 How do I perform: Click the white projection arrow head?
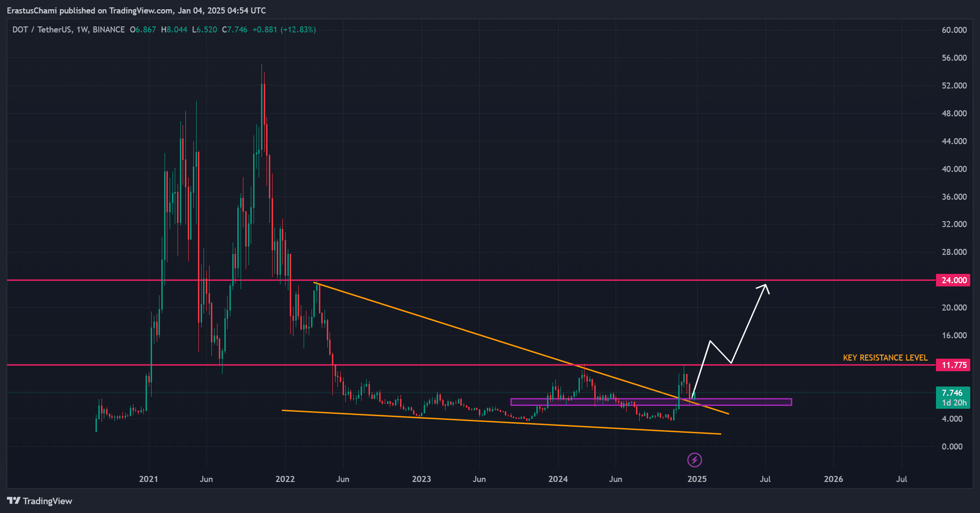coord(766,286)
